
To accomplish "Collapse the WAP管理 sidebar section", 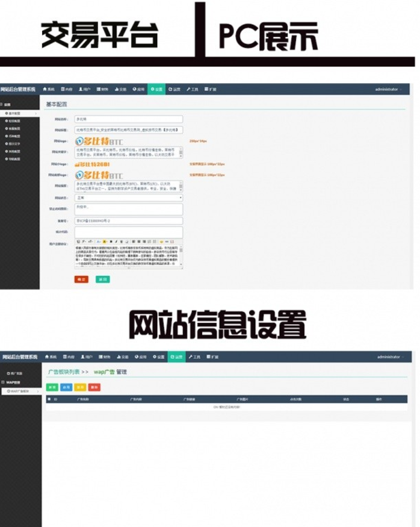I will click(x=11, y=382).
